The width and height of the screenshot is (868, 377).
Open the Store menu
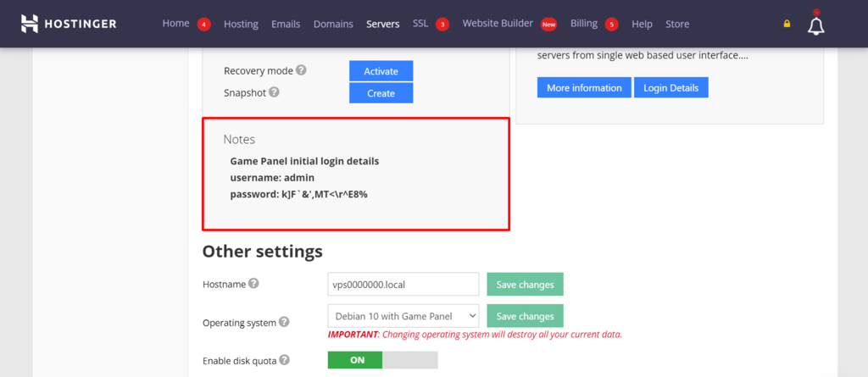point(677,25)
